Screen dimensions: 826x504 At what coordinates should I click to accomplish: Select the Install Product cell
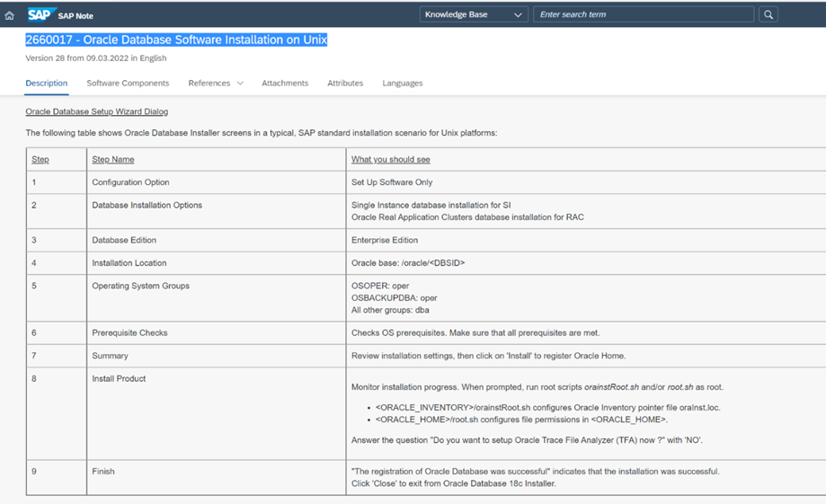[216, 413]
